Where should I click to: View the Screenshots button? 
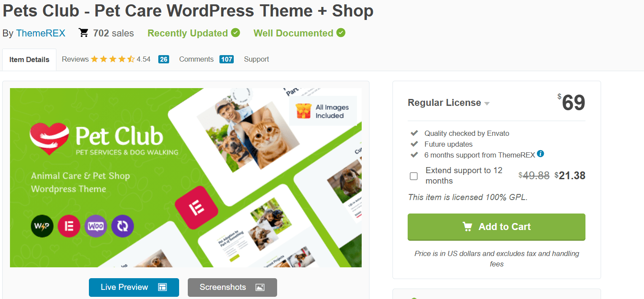pyautogui.click(x=232, y=287)
